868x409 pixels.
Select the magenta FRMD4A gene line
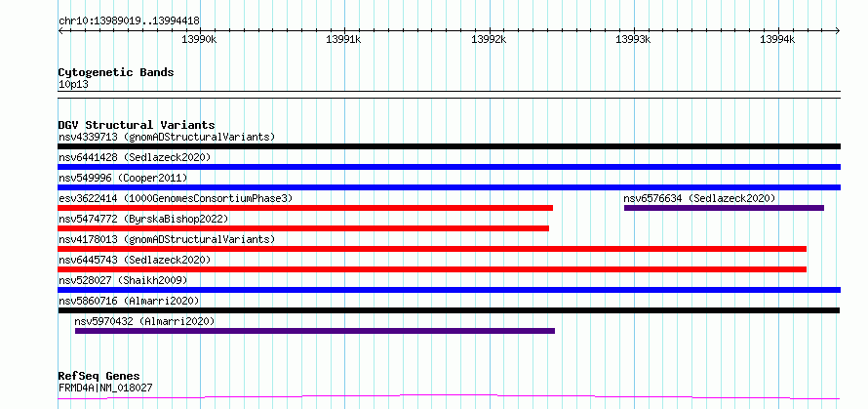click(449, 397)
